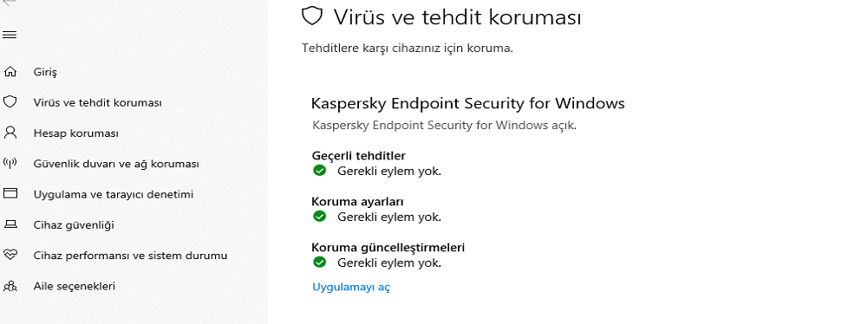Image resolution: width=868 pixels, height=324 pixels.
Task: Click the home icon beside Giriş
Action: coord(10,72)
